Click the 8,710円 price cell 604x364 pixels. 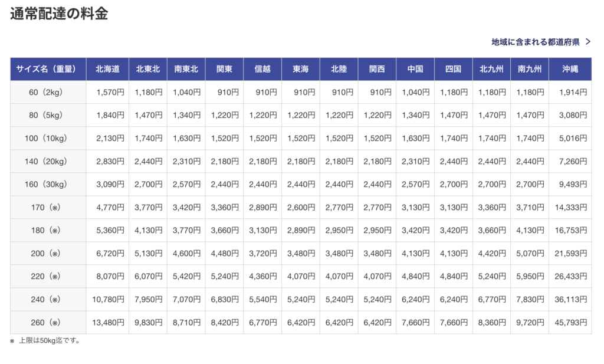point(186,322)
